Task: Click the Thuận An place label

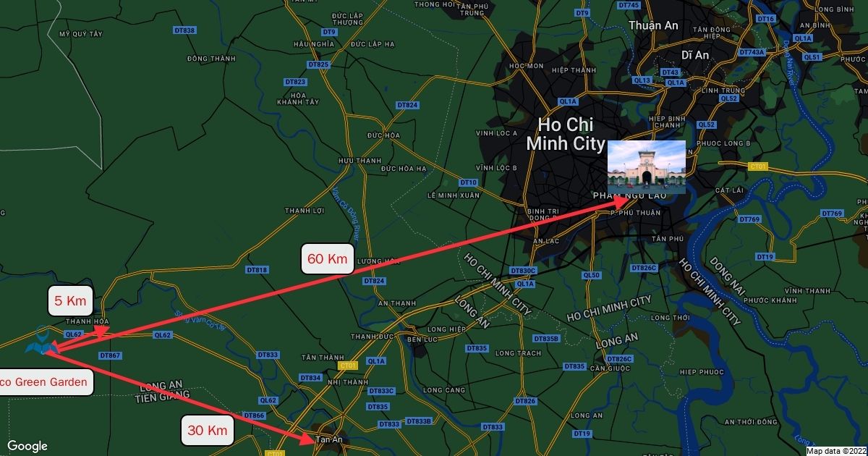Action: (653, 25)
